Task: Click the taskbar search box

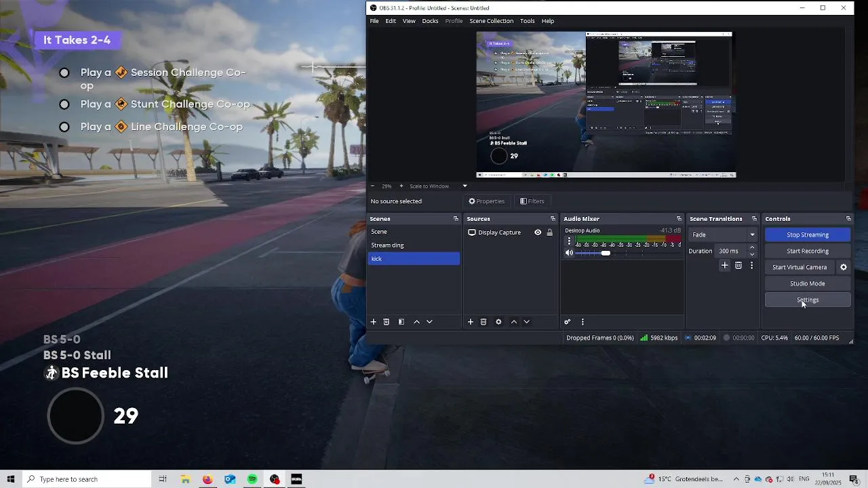Action: click(87, 479)
